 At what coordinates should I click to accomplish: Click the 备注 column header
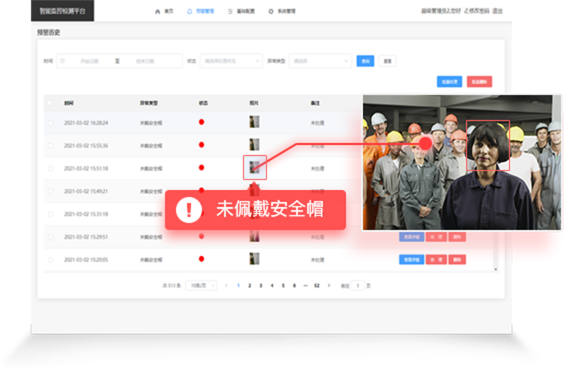click(315, 103)
